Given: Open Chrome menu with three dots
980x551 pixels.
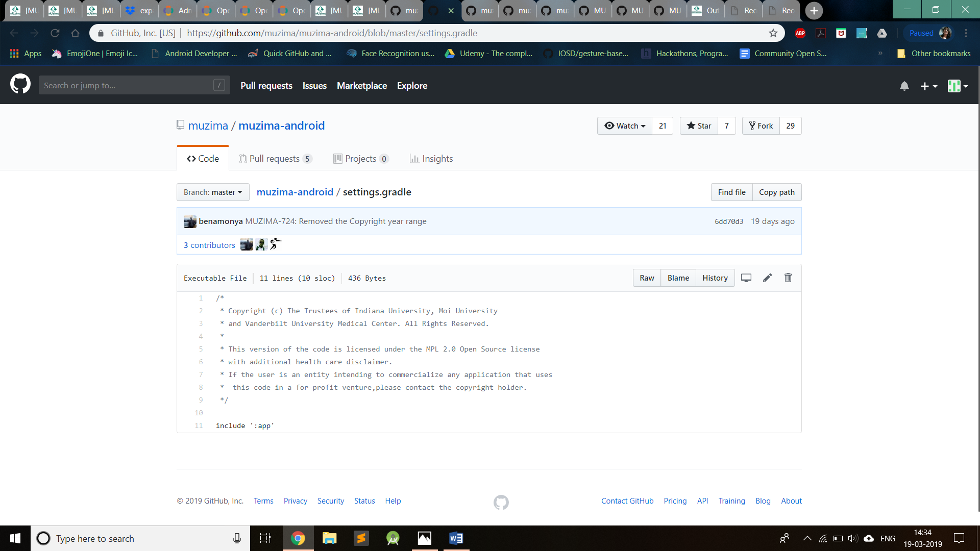Looking at the screenshot, I should click(966, 33).
